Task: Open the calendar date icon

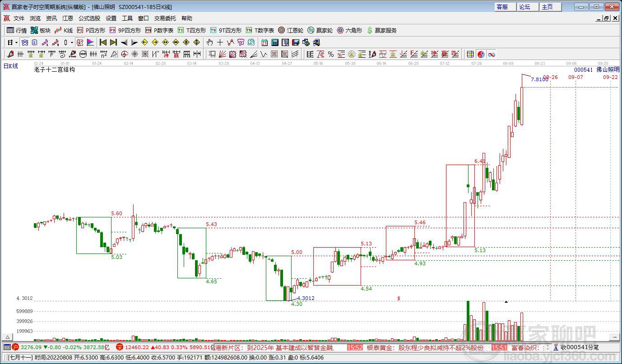Action: (x=264, y=42)
